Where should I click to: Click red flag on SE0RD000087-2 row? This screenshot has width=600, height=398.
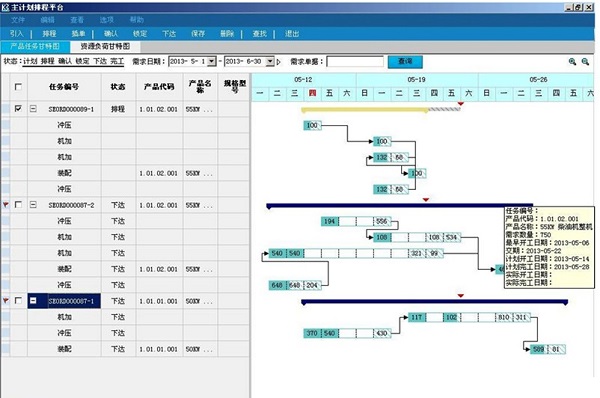(x=5, y=205)
